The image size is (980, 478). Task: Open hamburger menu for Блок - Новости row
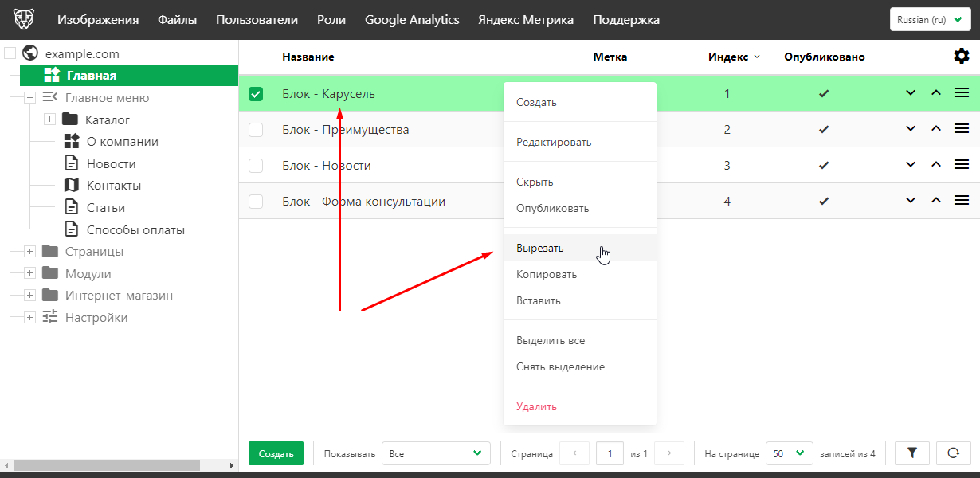click(x=961, y=165)
